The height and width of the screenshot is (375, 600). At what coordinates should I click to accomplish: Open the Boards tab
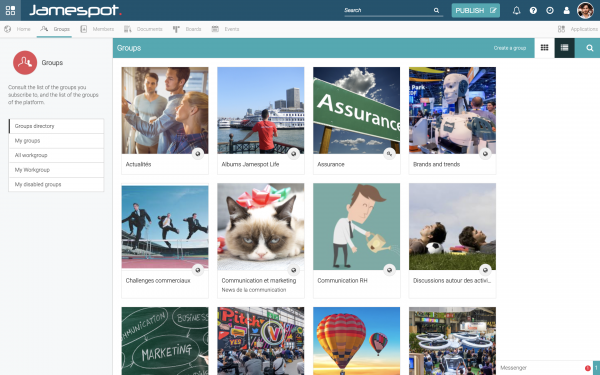coord(187,29)
